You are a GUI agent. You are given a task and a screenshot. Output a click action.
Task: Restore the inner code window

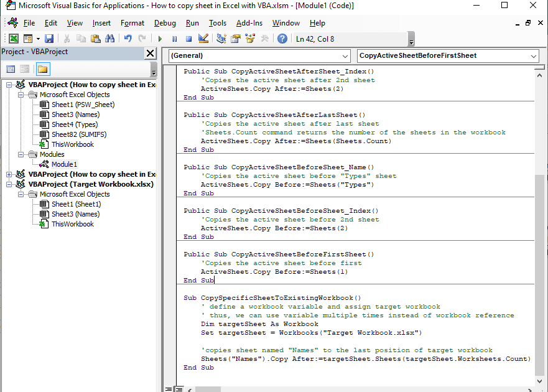[528, 23]
